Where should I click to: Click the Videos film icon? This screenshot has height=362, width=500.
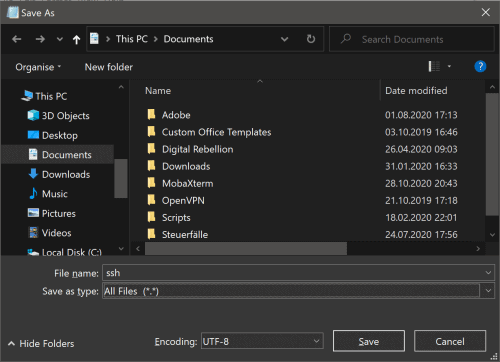tap(33, 232)
